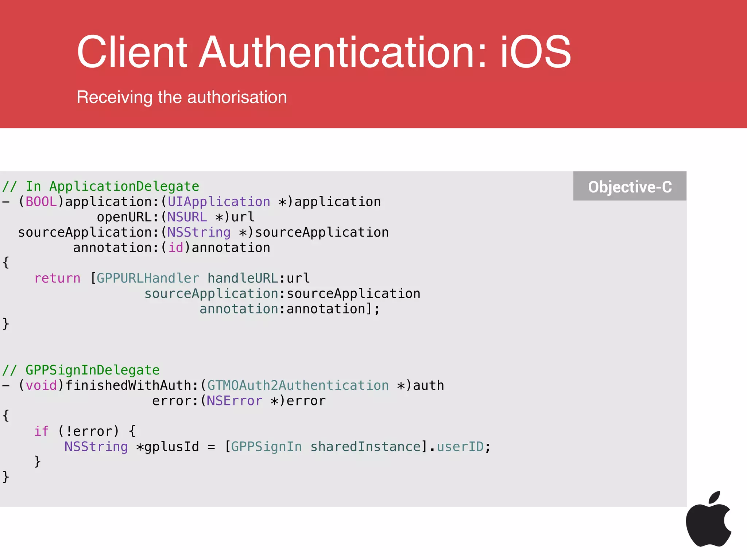This screenshot has width=747, height=560.
Task: Click the "sourceApplication:(NSString *)sourceApplication" line
Action: click(x=204, y=232)
